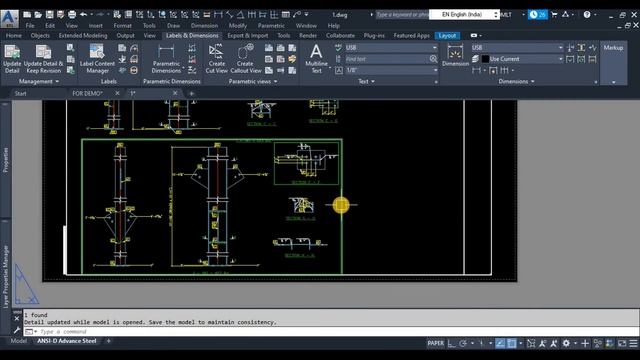The width and height of the screenshot is (640, 360).
Task: Click the plus icon in status bar
Action: click(585, 344)
